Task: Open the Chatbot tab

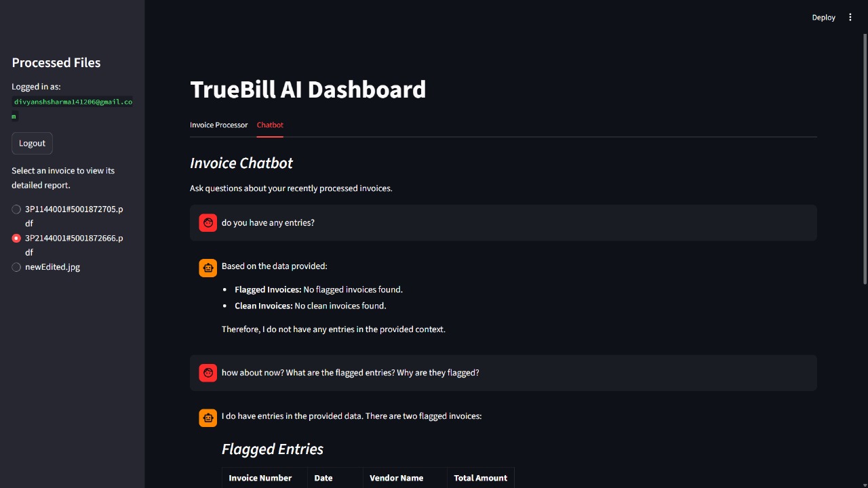Action: (x=270, y=125)
